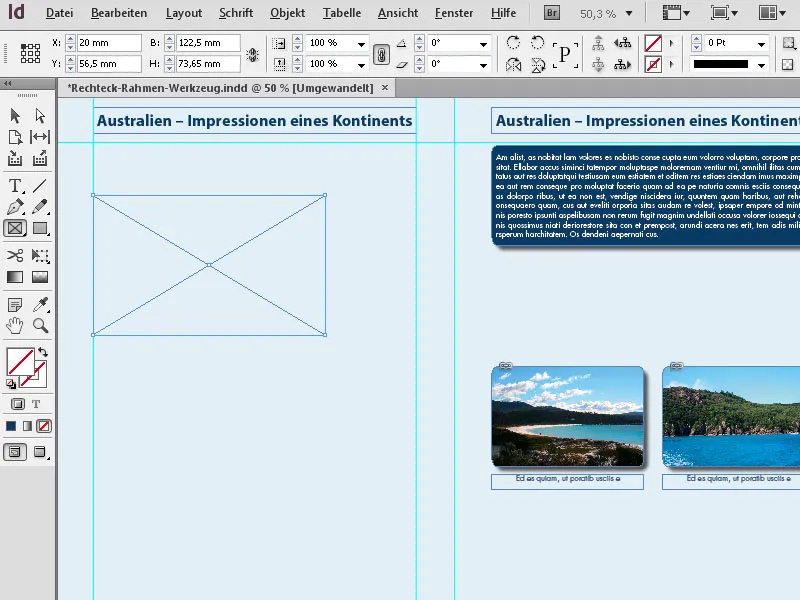Apply None to the fill color
Screen dimensions: 800x600
coord(44,425)
